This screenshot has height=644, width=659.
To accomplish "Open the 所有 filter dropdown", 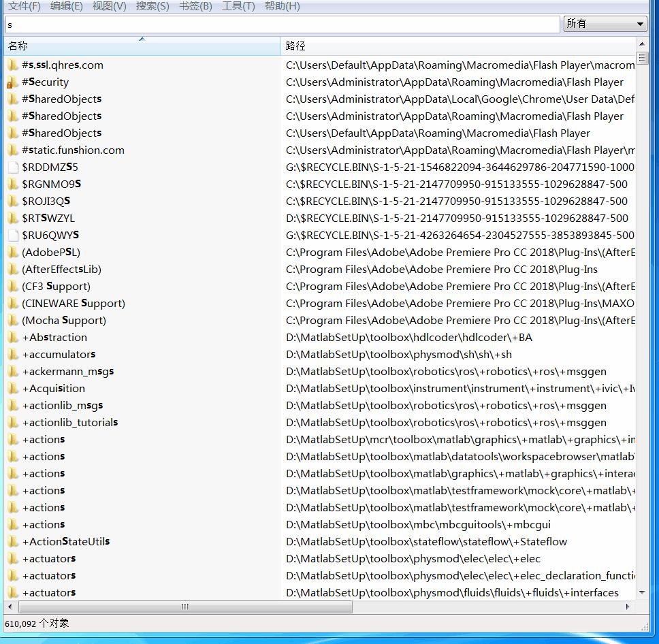I will (x=605, y=24).
